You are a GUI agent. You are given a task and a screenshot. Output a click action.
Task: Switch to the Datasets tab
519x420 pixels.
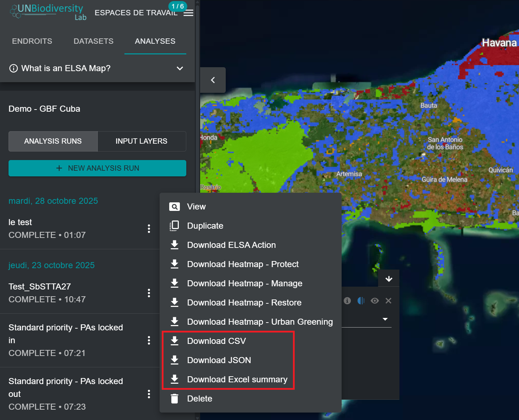pos(93,41)
